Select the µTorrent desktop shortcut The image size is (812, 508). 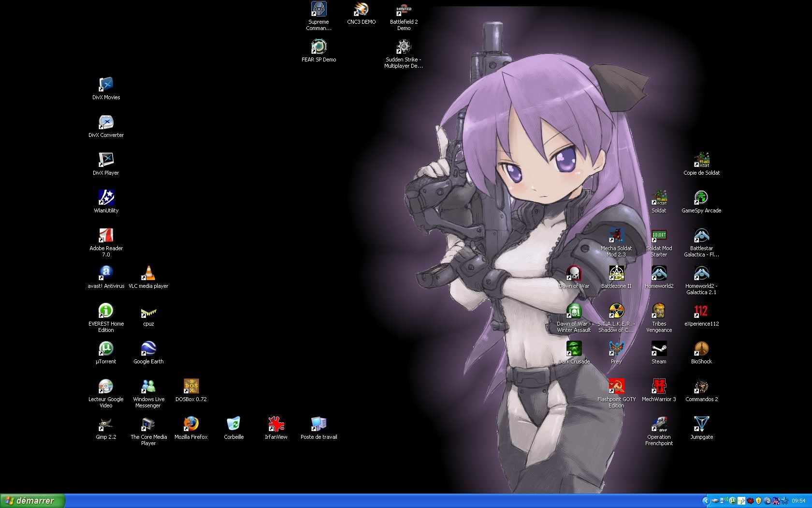(106, 348)
